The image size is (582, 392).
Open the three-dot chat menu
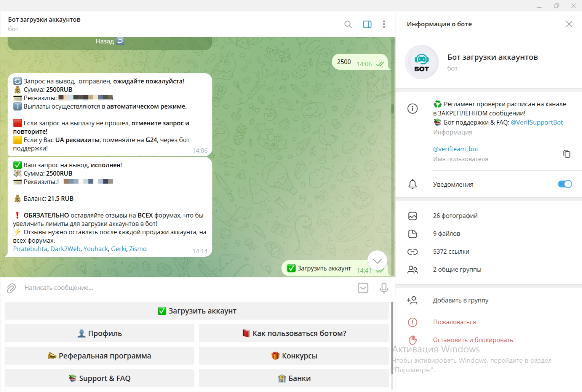[384, 24]
